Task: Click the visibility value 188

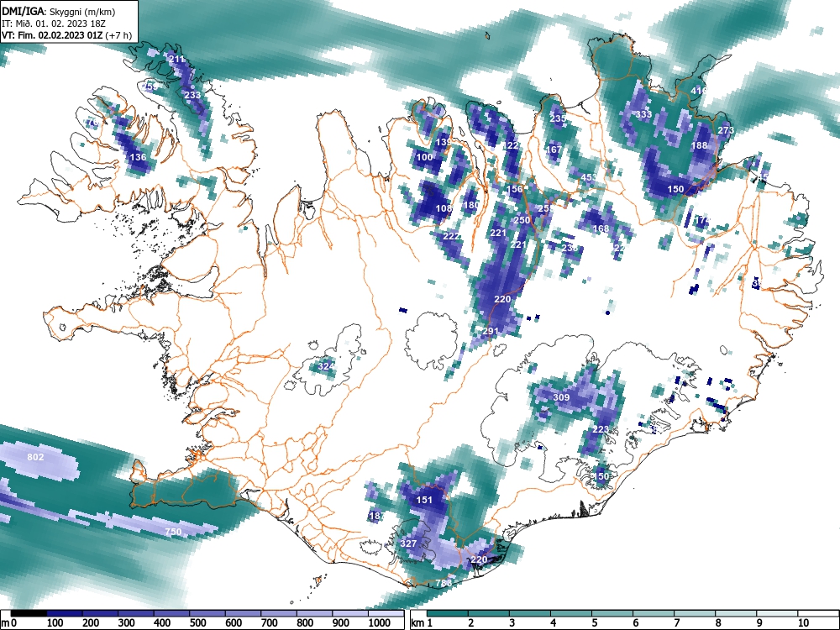Action: [x=699, y=145]
